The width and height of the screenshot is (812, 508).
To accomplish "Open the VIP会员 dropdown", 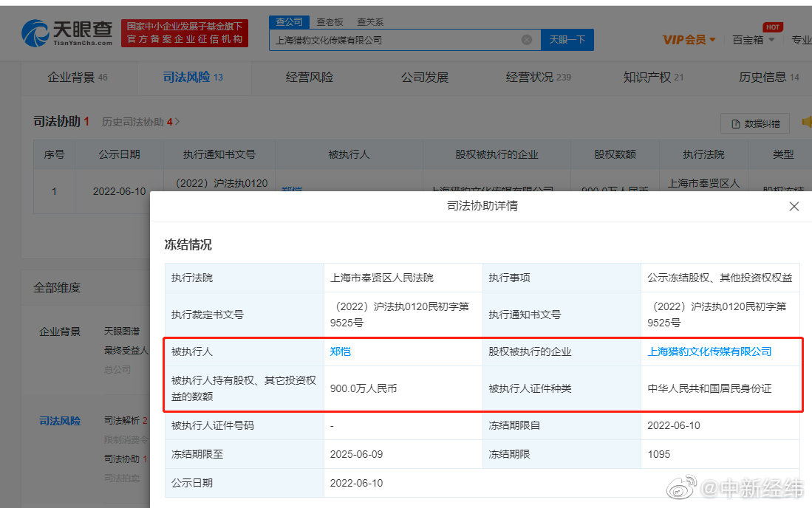I will coord(689,40).
